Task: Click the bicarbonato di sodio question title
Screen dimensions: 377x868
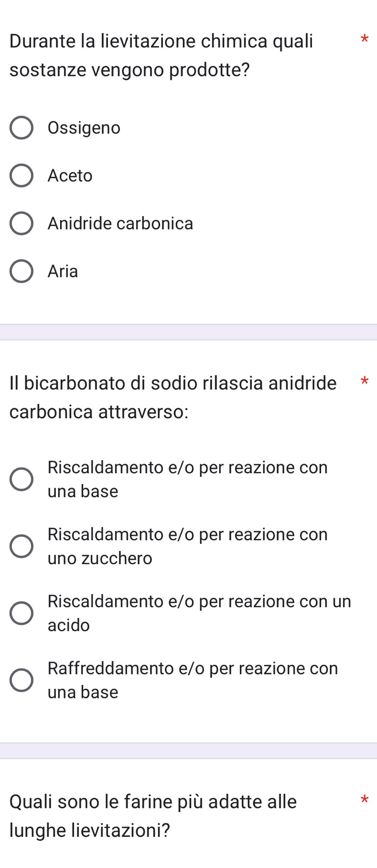Action: click(x=173, y=397)
